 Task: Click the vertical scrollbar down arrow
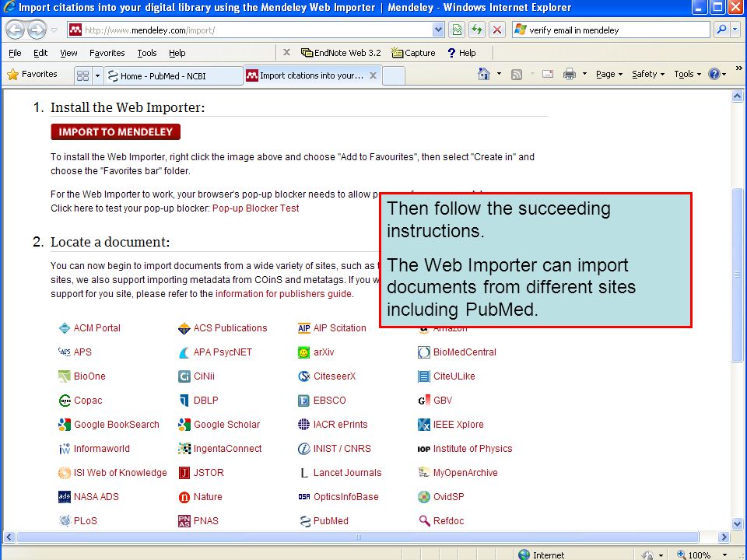(737, 523)
